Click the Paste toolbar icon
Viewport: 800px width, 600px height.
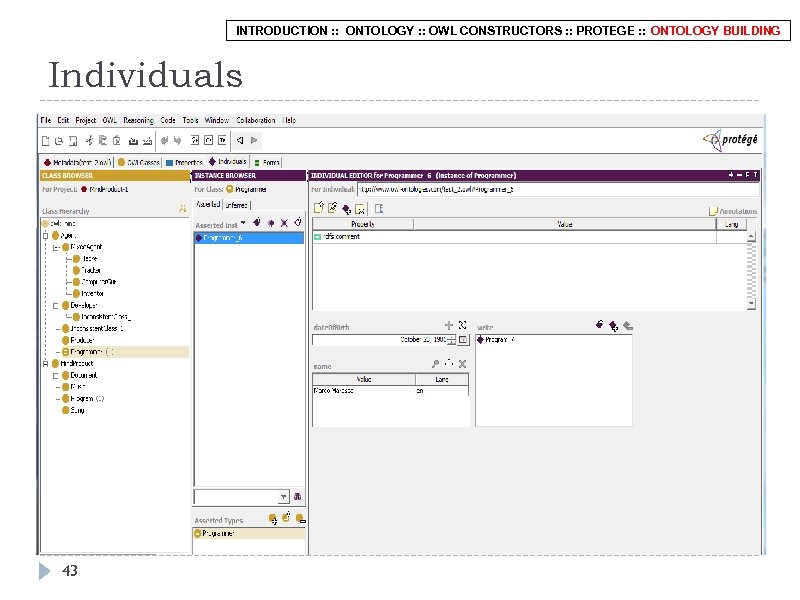116,140
